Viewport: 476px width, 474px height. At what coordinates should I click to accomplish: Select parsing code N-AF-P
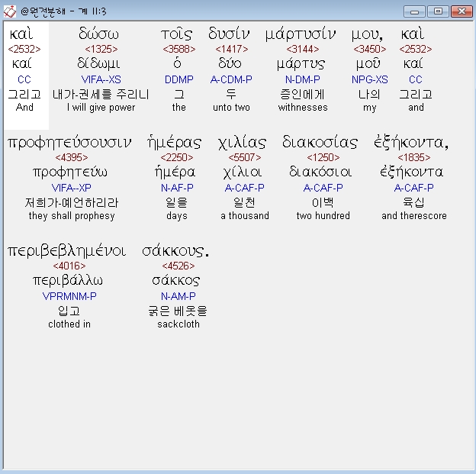pos(177,188)
